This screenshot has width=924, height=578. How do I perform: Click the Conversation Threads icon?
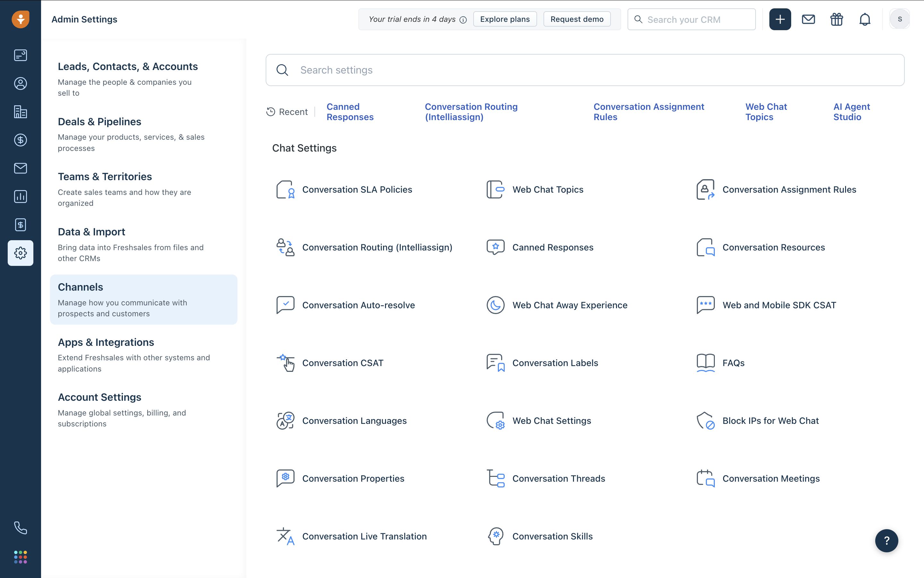(x=496, y=478)
